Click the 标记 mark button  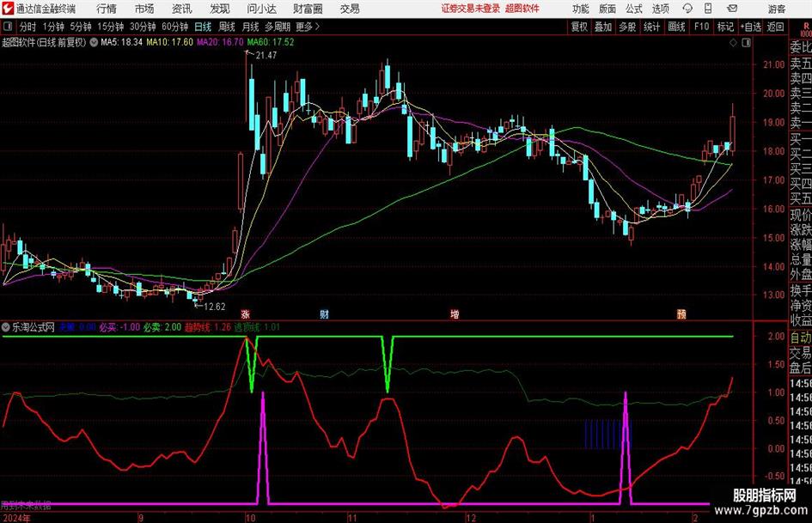[725, 27]
